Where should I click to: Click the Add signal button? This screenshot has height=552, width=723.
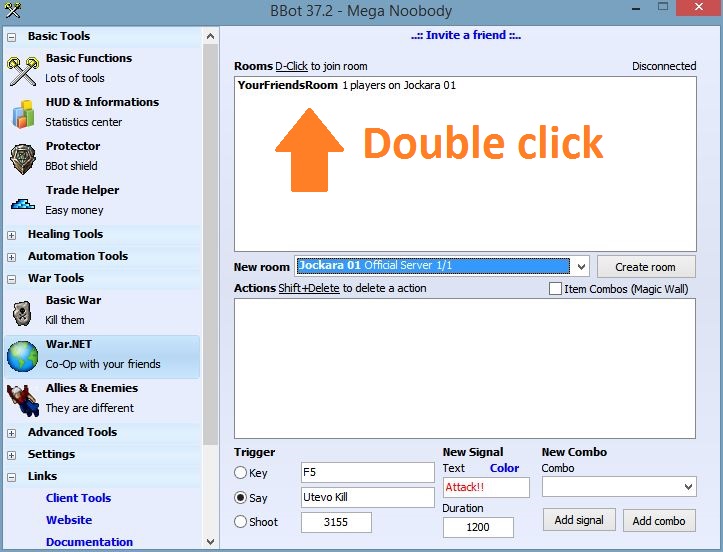pyautogui.click(x=579, y=521)
